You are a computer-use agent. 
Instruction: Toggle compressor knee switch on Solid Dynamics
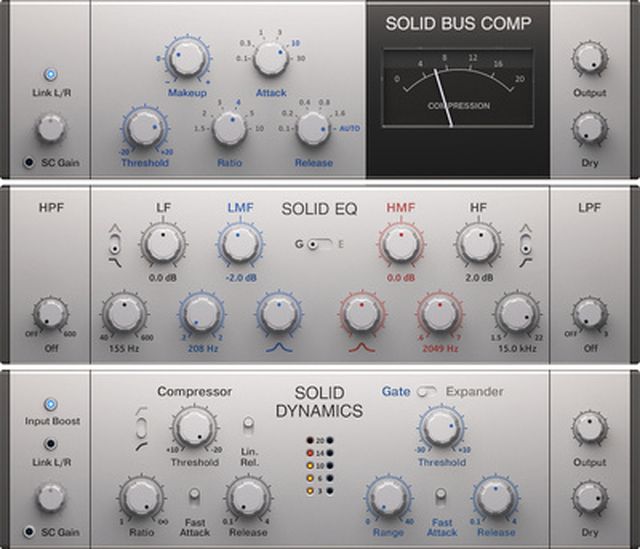[x=141, y=429]
